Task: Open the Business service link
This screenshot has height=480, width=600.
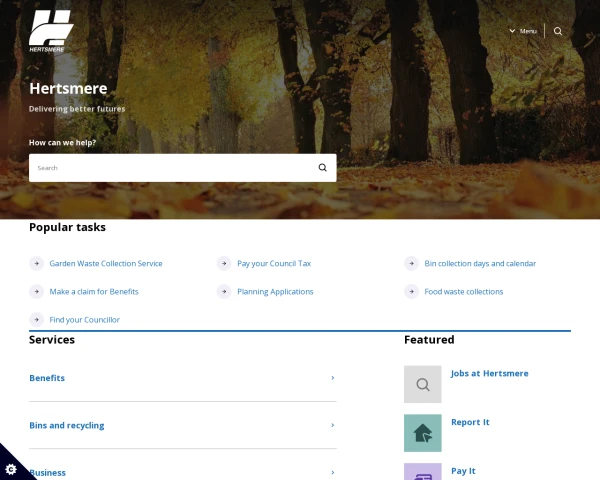Action: point(48,473)
